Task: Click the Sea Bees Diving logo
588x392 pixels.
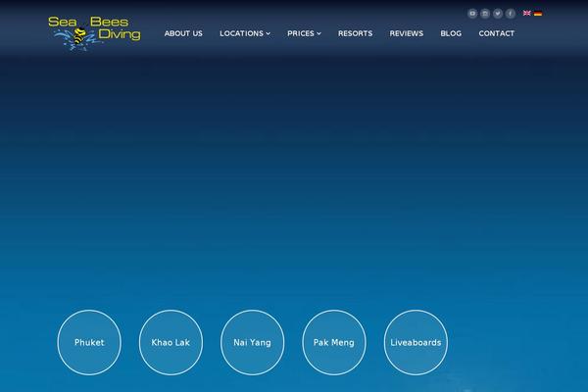Action: [94, 33]
